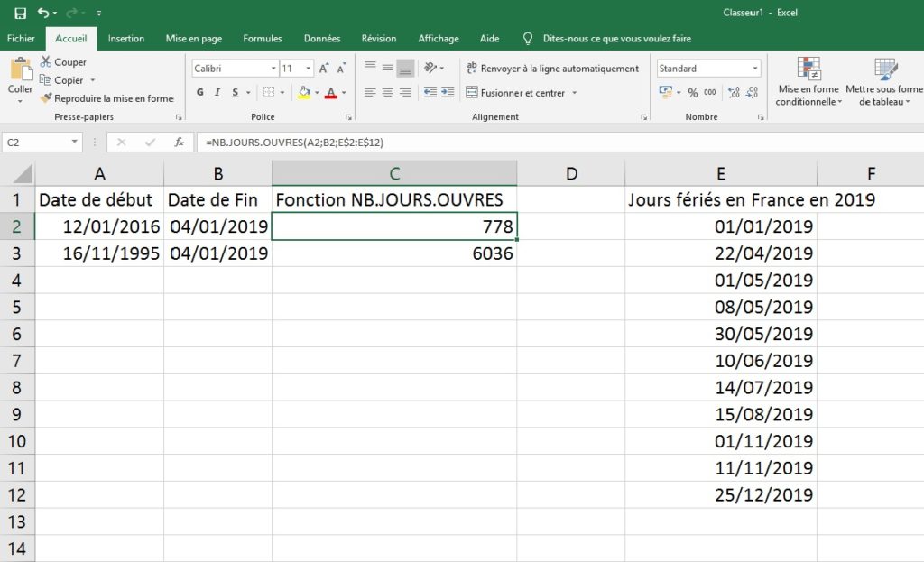Click the percentage style icon
The width and height of the screenshot is (924, 562).
691,93
